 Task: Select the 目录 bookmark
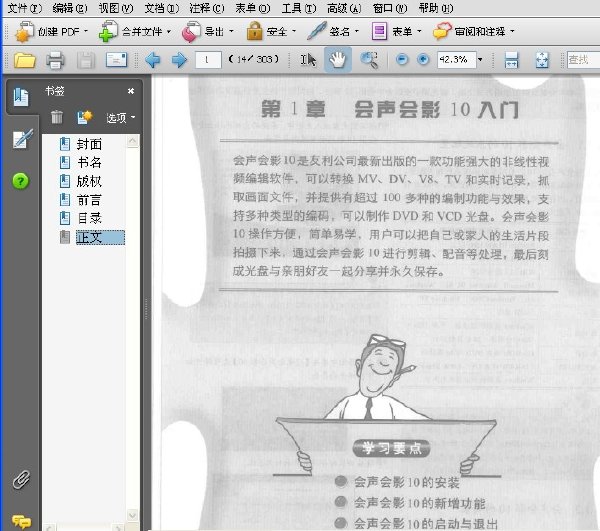(x=89, y=218)
